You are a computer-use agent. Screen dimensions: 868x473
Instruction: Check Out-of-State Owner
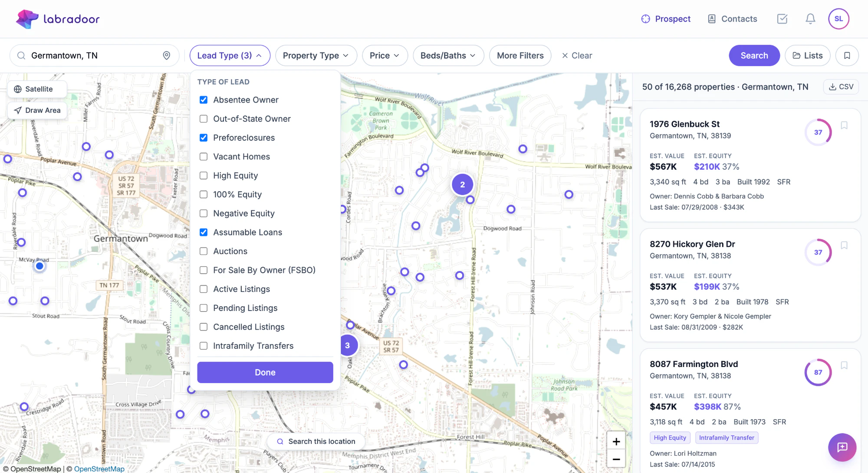point(203,119)
